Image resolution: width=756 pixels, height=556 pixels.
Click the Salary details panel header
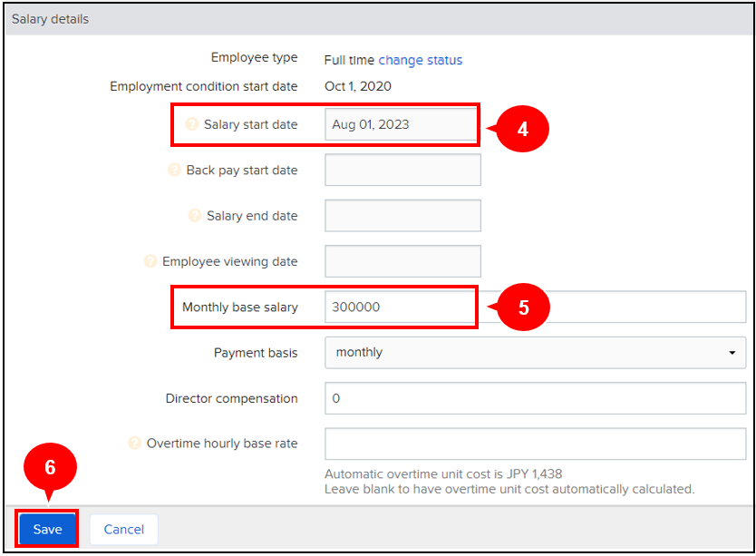pos(378,19)
